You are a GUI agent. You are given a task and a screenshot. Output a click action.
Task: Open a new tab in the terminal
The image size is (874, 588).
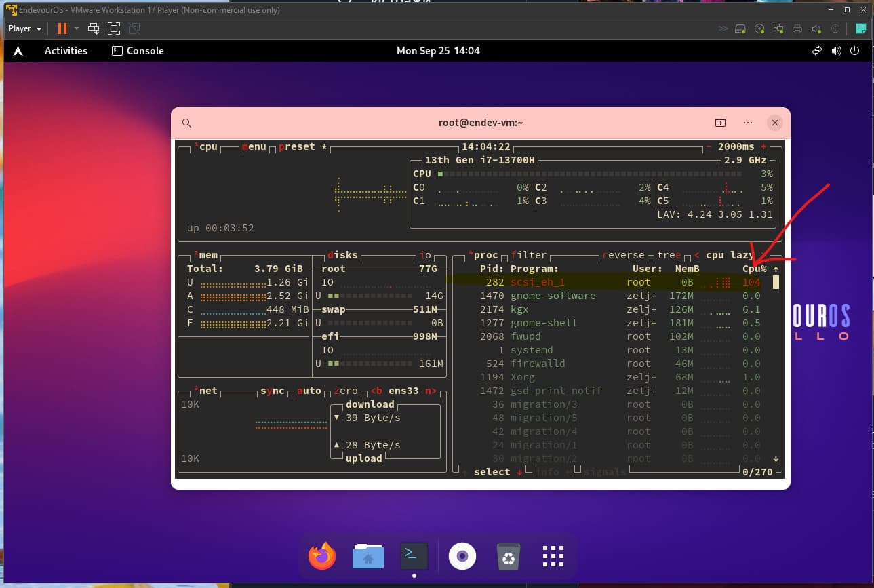(720, 123)
